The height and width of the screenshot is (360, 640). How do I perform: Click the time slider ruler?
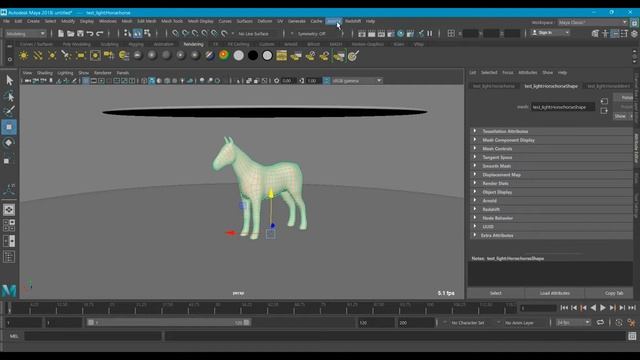pyautogui.click(x=262, y=308)
